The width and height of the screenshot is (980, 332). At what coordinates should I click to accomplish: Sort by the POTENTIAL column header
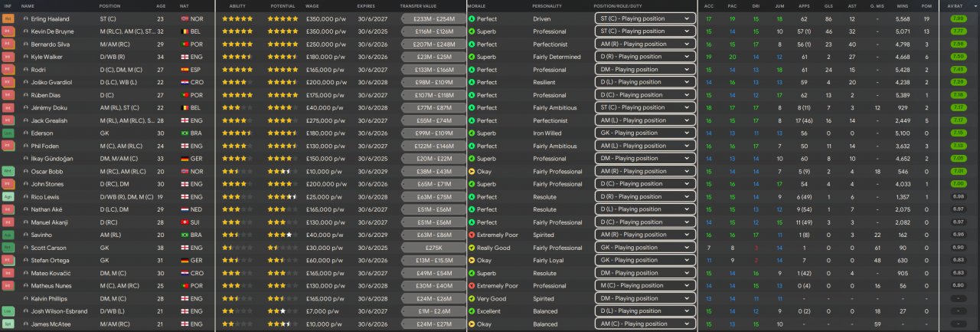tap(283, 5)
